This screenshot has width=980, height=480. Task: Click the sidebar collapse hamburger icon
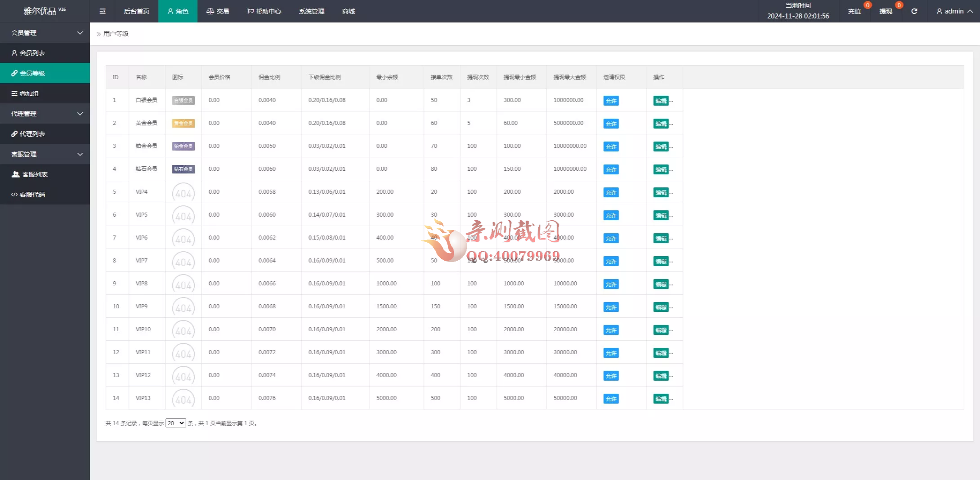click(x=103, y=11)
